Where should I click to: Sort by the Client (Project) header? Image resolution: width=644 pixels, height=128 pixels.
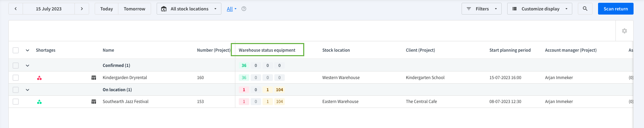[420, 50]
